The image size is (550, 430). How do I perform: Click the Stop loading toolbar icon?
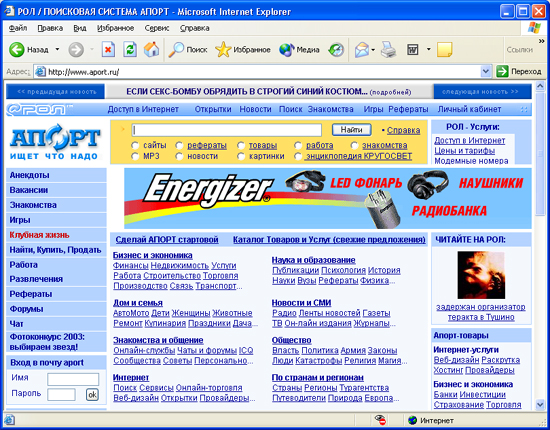(108, 49)
